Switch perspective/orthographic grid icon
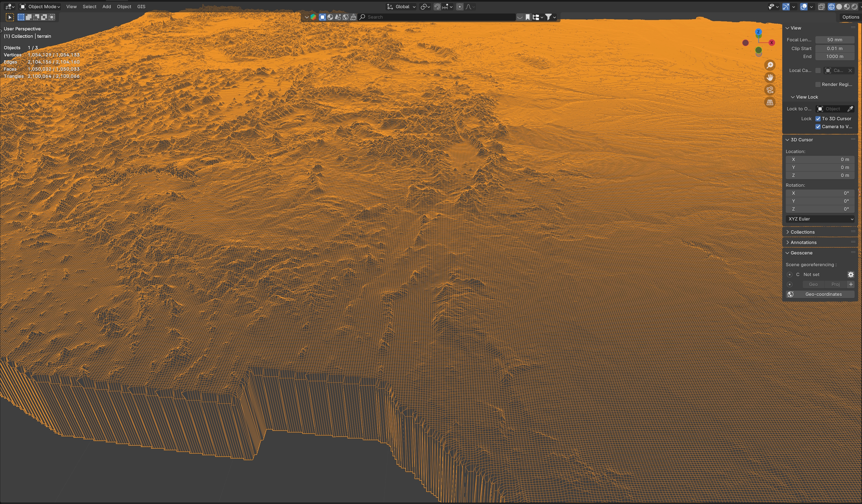Screen dimensions: 862x504 click(770, 102)
